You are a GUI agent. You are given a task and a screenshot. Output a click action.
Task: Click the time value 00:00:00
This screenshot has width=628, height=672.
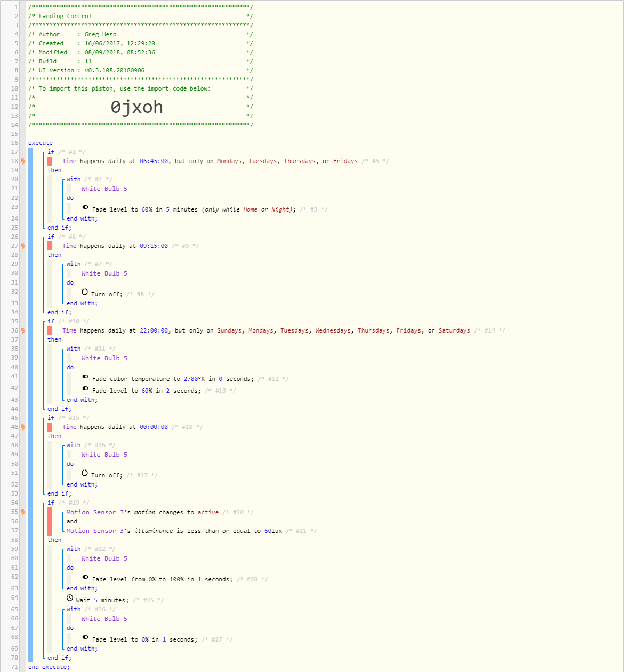pos(154,427)
